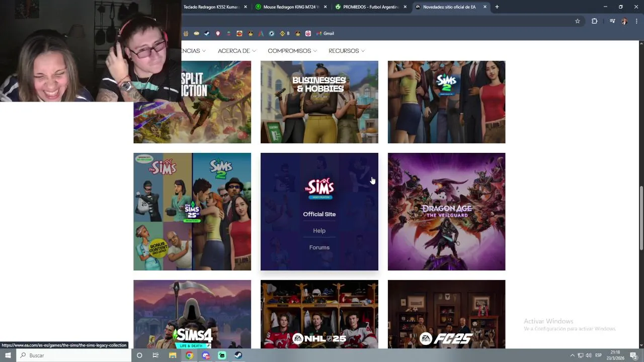This screenshot has width=644, height=362.
Task: Open Google Chrome from the taskbar
Action: click(189, 355)
